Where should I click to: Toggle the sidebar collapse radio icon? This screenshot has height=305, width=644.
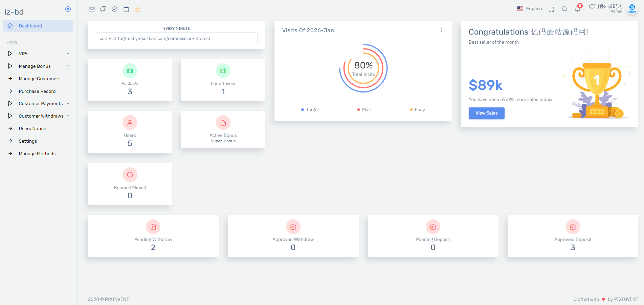[x=68, y=9]
